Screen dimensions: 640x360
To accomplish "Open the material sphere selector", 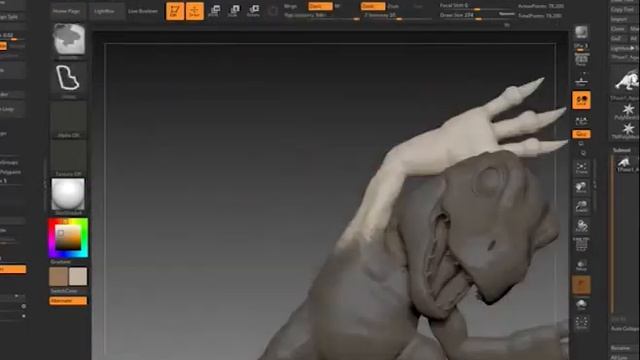I will [68, 194].
